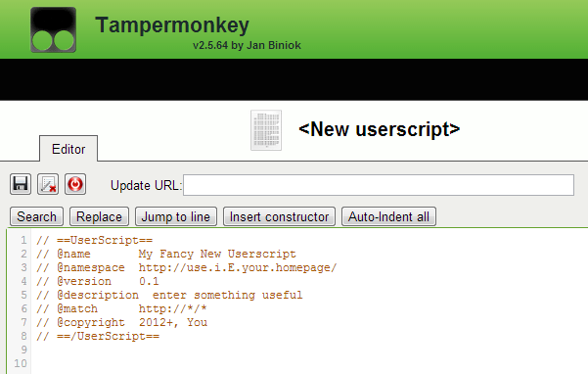Viewport: 588px width, 374px height.
Task: Click the Replace button
Action: [99, 216]
